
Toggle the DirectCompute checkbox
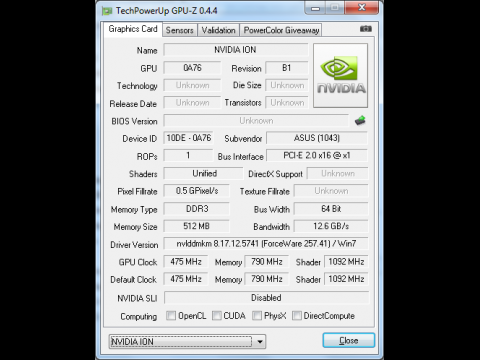coord(297,315)
